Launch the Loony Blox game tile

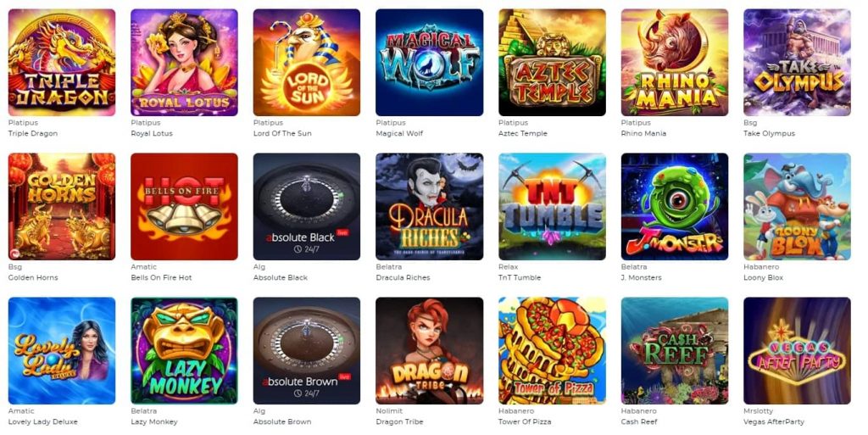[797, 207]
